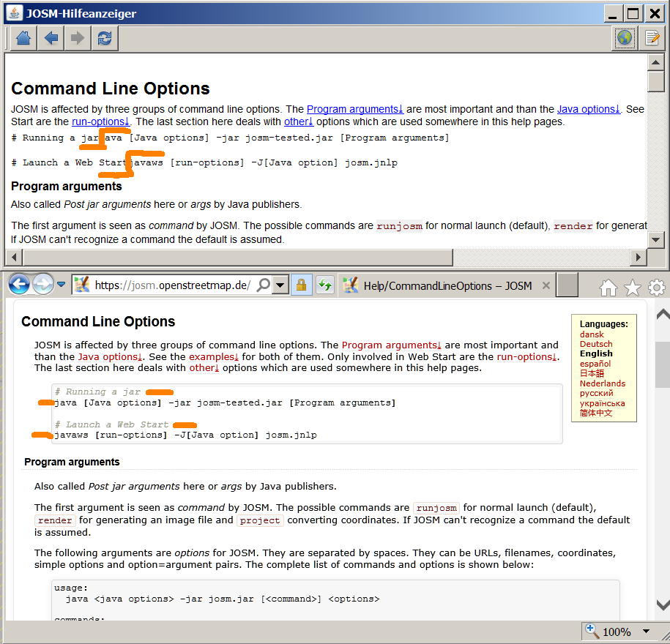Viewport: 670px width, 644px height.
Task: Click scroll up chevron in browser window
Action: (663, 315)
